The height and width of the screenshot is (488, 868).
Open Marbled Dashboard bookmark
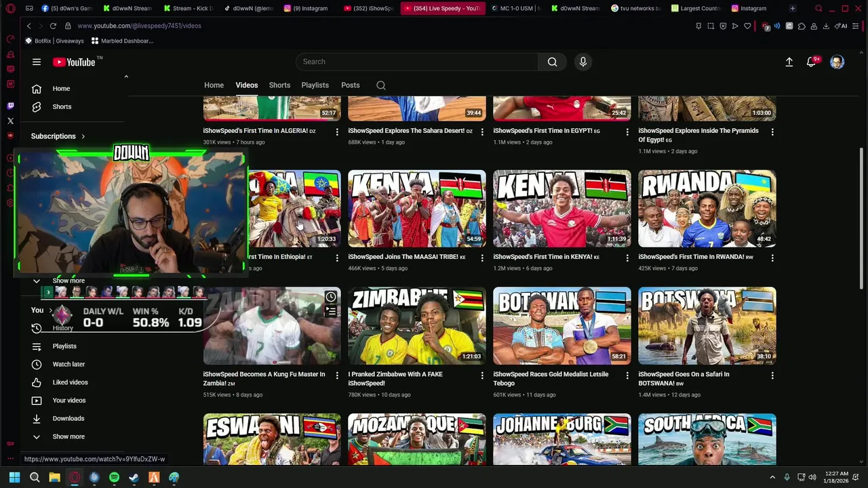point(122,41)
